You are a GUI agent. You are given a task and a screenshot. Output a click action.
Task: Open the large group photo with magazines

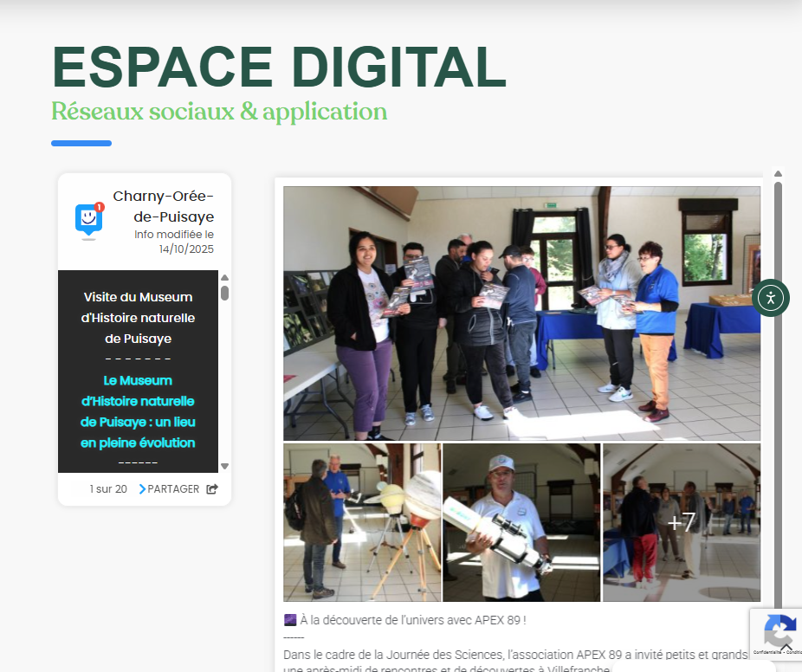[521, 313]
